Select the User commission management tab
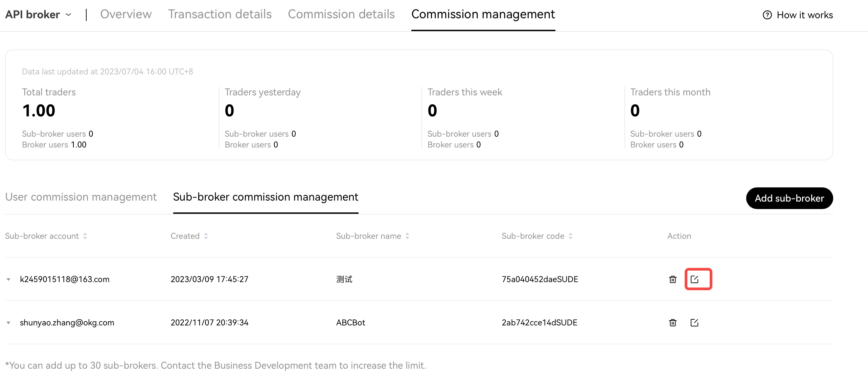The image size is (868, 389). [x=81, y=197]
